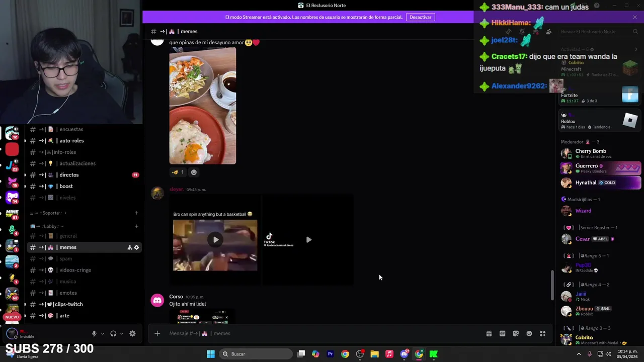
Task: Open the directos channel
Action: pos(84,175)
